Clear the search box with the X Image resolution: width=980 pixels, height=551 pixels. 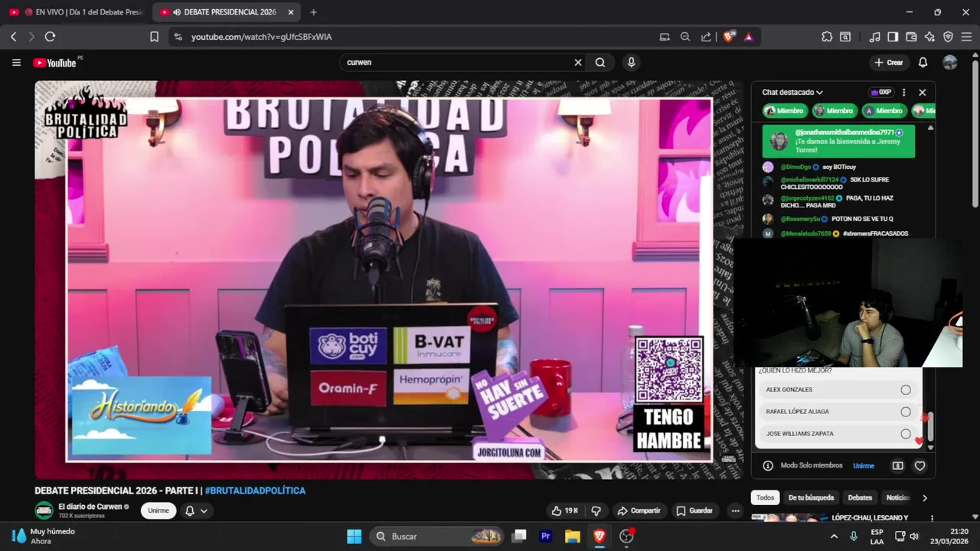[x=578, y=63]
